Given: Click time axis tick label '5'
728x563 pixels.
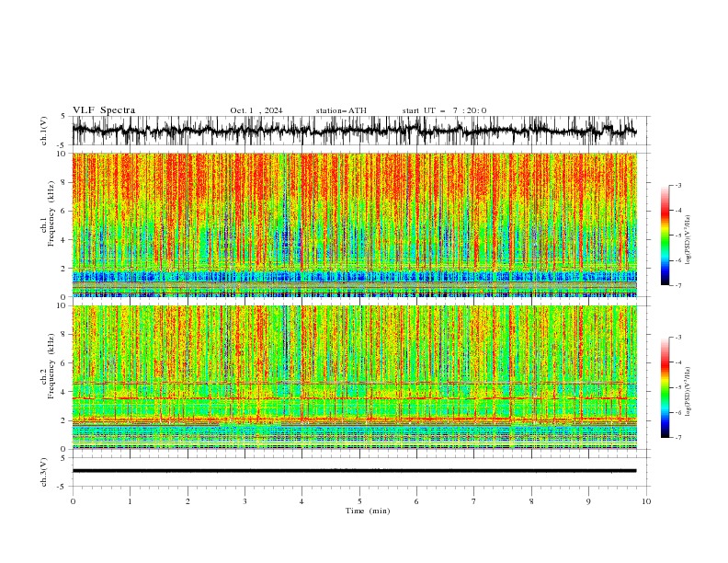Looking at the screenshot, I should click(x=359, y=501).
